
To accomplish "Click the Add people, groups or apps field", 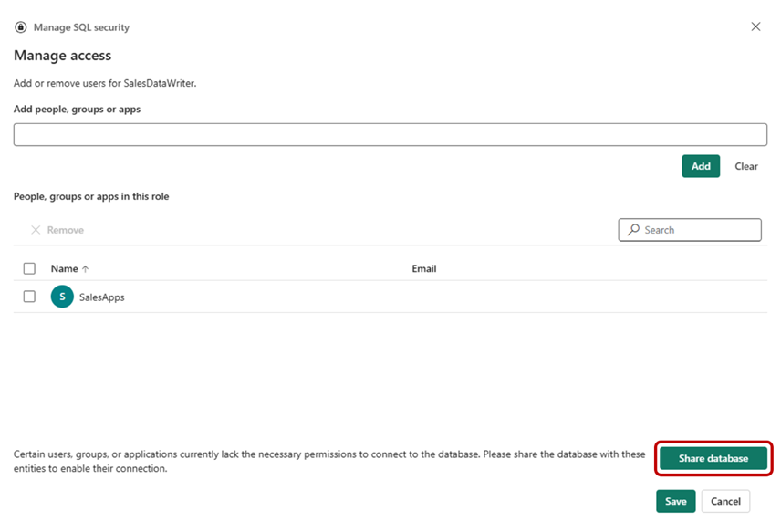I will [390, 134].
